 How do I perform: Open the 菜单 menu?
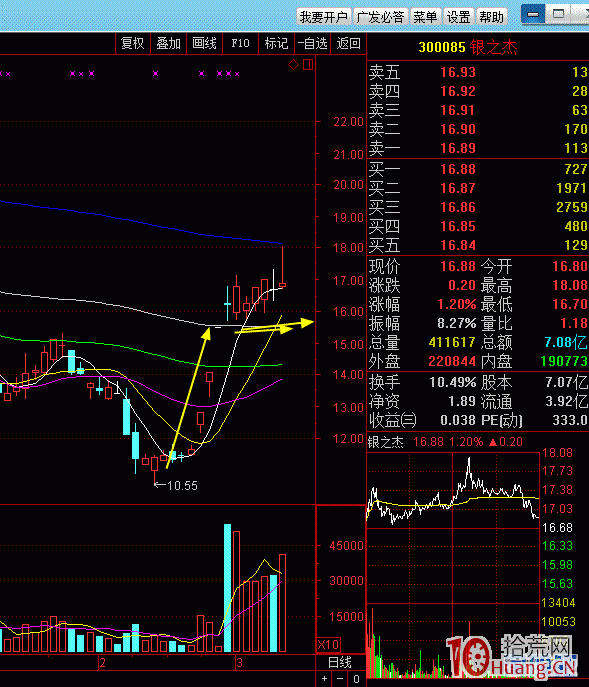[425, 17]
